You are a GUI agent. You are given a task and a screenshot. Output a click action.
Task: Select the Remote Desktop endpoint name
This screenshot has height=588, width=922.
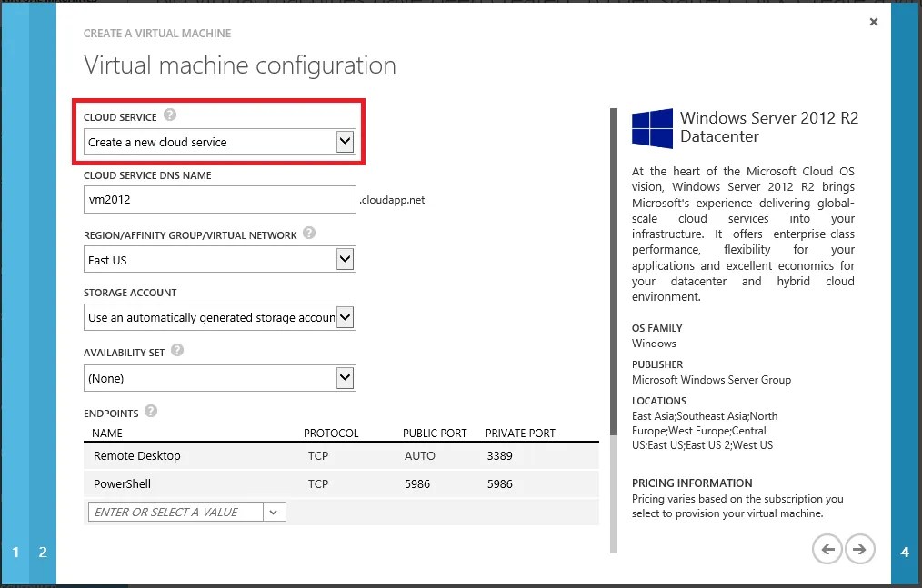coord(137,455)
